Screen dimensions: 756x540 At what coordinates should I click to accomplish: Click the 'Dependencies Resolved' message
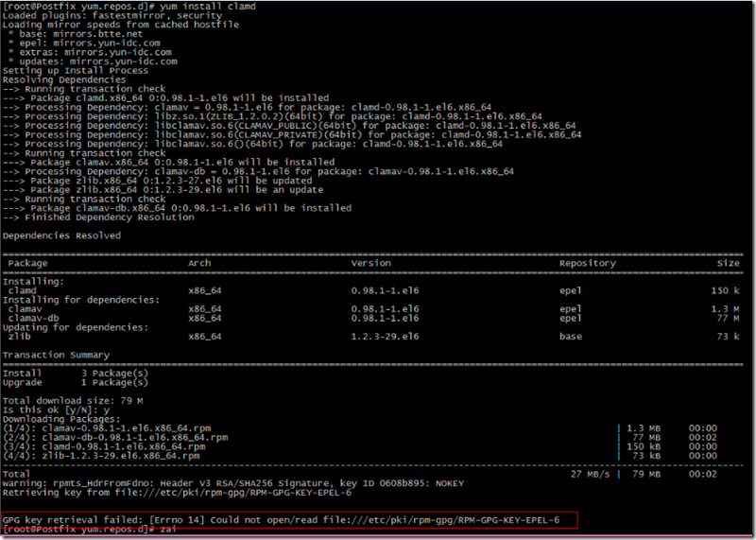pyautogui.click(x=61, y=235)
